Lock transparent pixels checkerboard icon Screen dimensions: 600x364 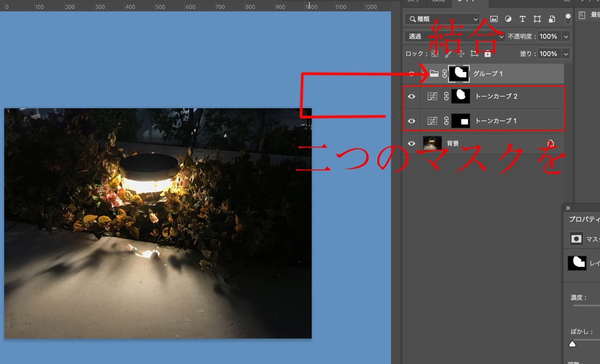pos(435,53)
